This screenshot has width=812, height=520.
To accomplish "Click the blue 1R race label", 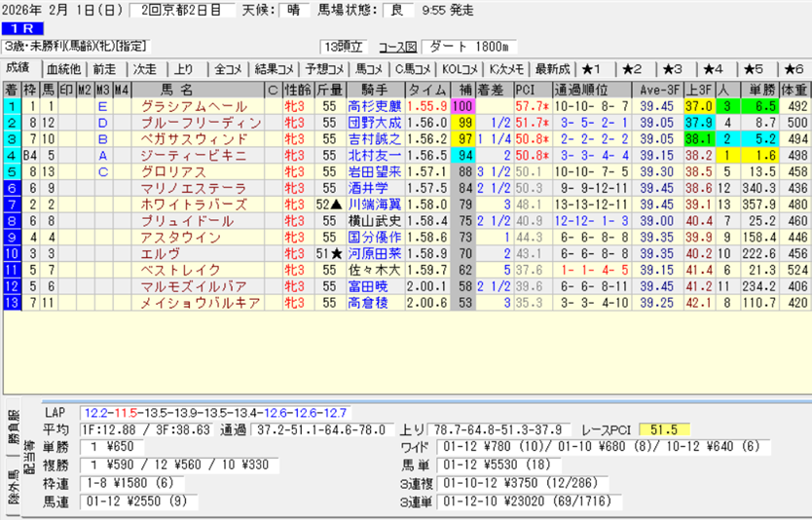I will [21, 29].
